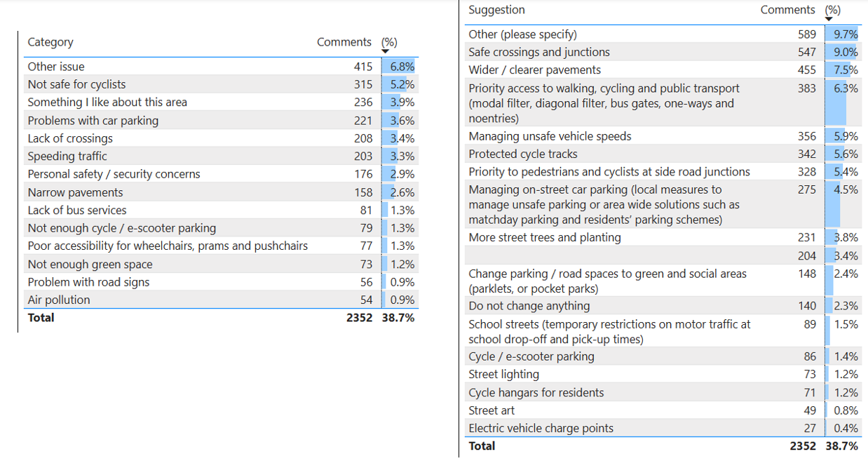Click the sort arrow in the Suggestion table

point(829,19)
